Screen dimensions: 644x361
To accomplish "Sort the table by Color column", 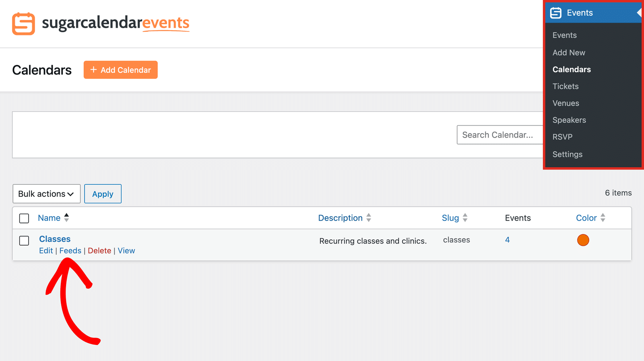I will coord(586,218).
